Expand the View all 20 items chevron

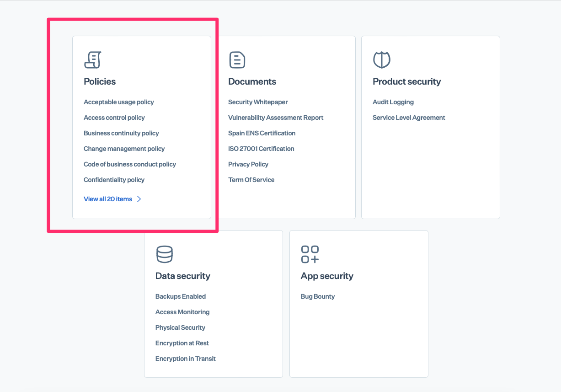coord(139,199)
